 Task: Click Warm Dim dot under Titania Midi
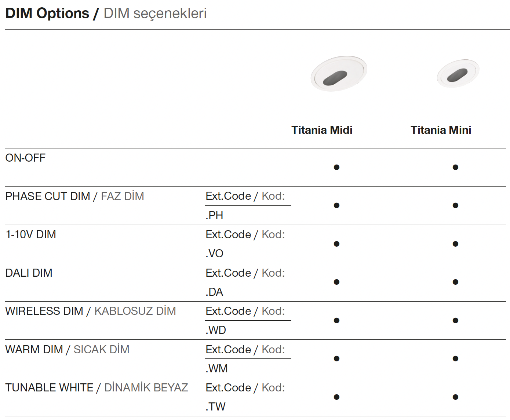coord(336,359)
